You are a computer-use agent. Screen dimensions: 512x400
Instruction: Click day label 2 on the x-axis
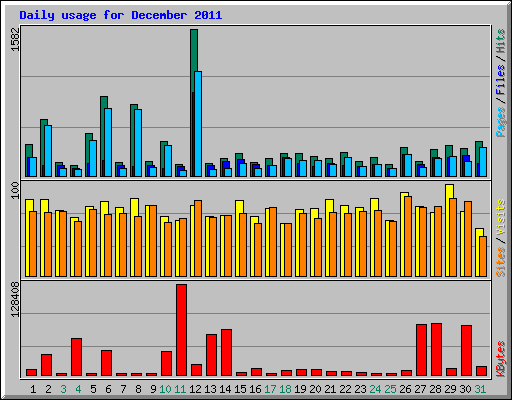click(x=48, y=389)
